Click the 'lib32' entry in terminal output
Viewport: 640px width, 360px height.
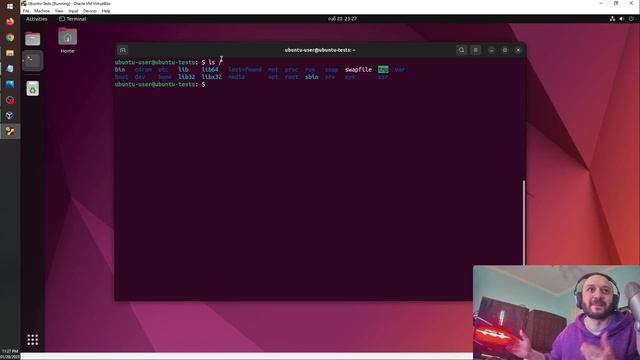186,77
